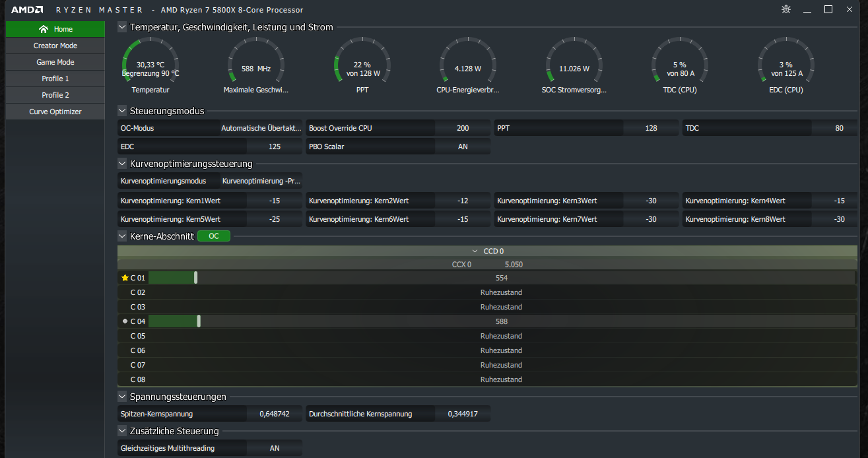Click Kern5Wert value -25

[x=275, y=219]
